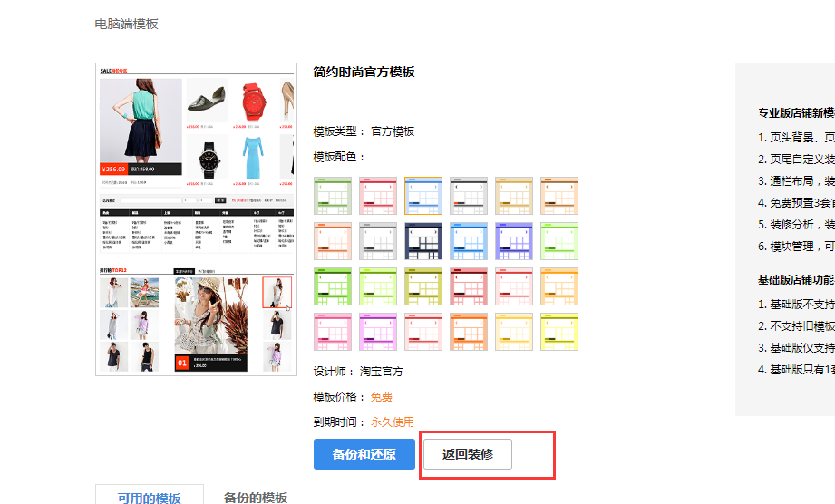Click list item 4 starting 免费预置3套
835x504 pixels.
796,203
